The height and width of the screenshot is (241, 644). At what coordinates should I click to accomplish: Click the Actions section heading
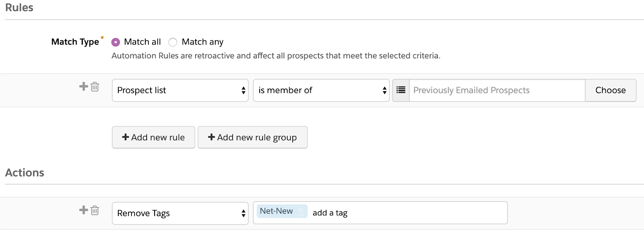tap(25, 173)
